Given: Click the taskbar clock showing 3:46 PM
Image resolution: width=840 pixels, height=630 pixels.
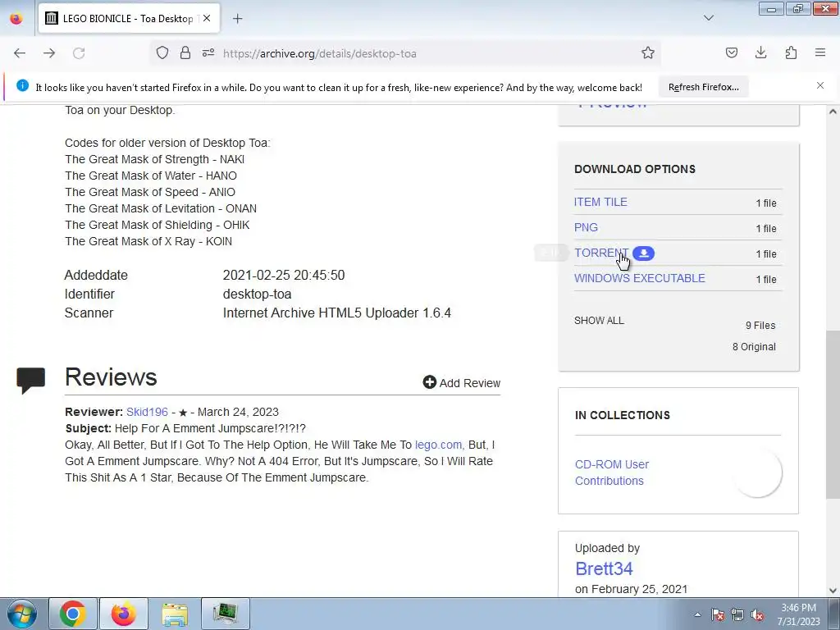Looking at the screenshot, I should click(798, 614).
